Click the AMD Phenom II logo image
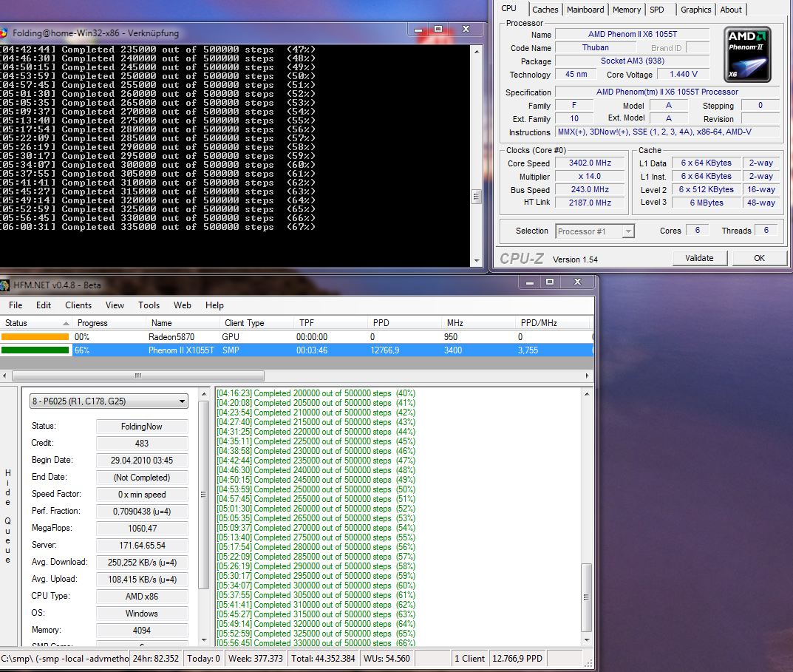Image resolution: width=793 pixels, height=672 pixels. (x=747, y=54)
